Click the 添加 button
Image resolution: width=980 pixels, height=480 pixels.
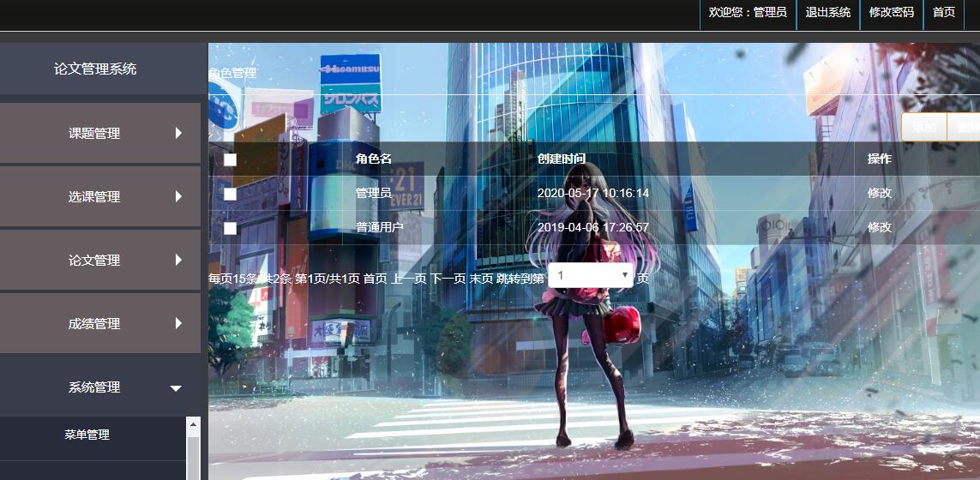924,128
